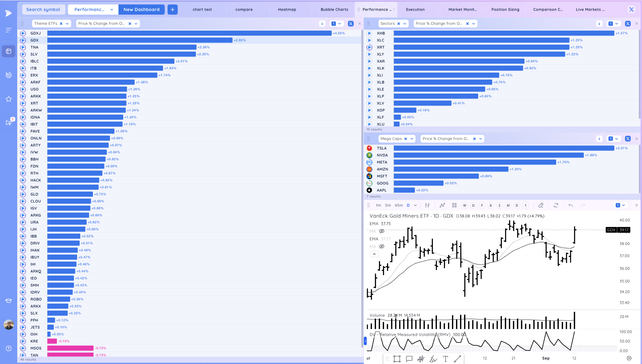Toggle sort order in Theme ETFs panel

[x=322, y=24]
